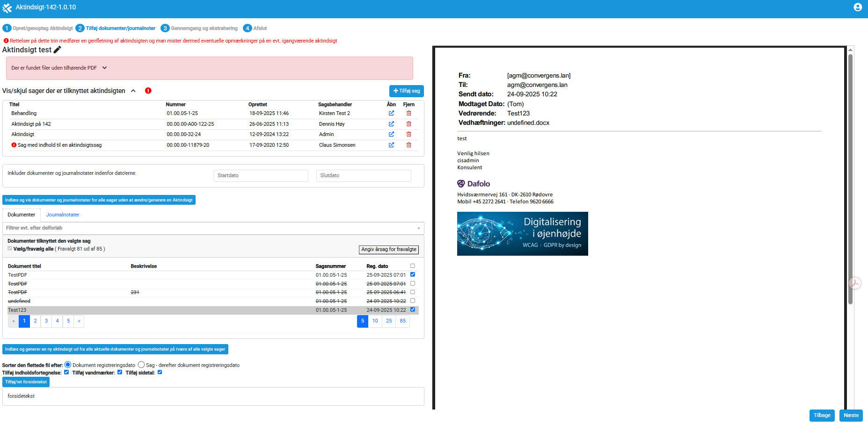Toggle the Tilføj vandmærker checkbox
868x424 pixels.
(x=120, y=372)
